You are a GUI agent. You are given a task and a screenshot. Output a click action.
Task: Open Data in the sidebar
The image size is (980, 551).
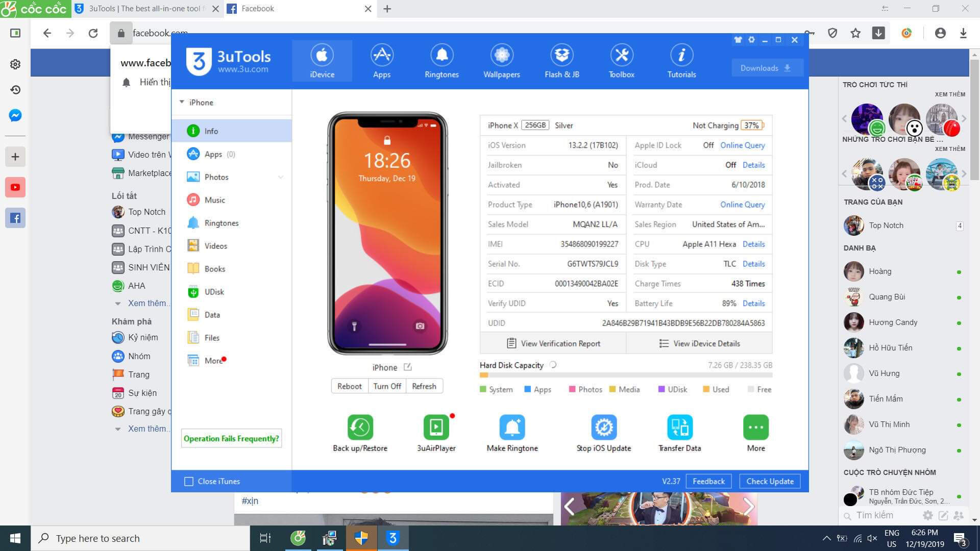232,315
